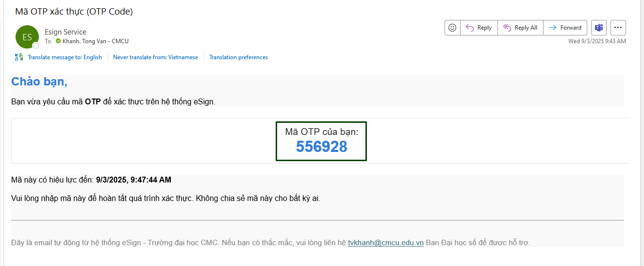The width and height of the screenshot is (644, 266).
Task: Click the Reply button
Action: coord(479,28)
